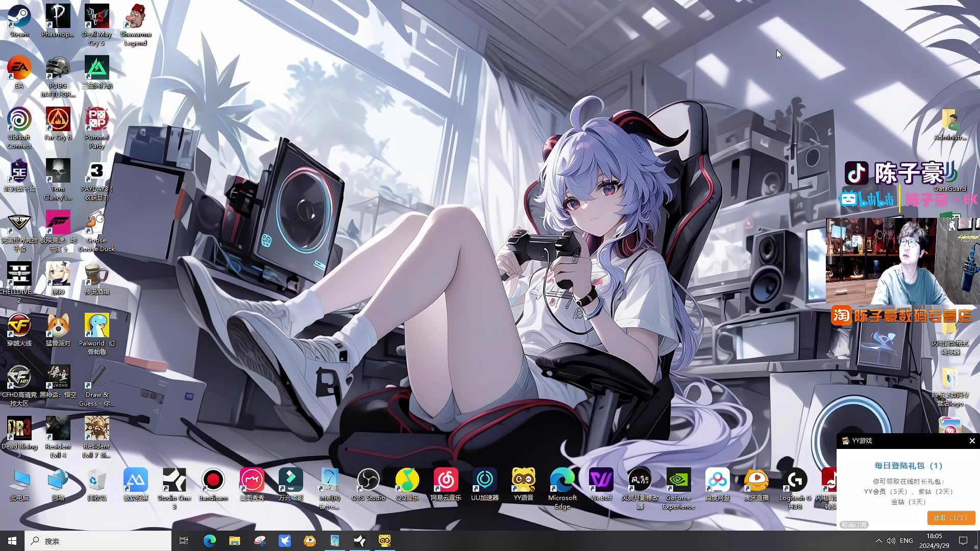This screenshot has width=980, height=551.
Task: Click the 美图秀秀 desktop shortcut
Action: [x=252, y=484]
